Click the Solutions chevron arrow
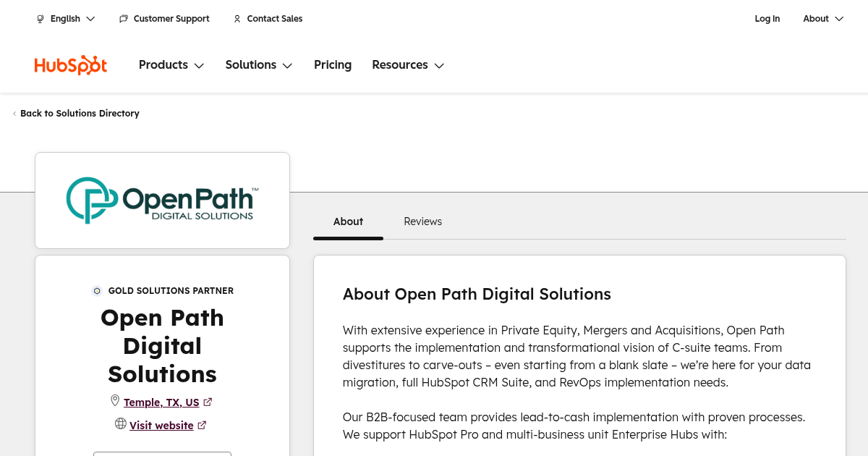 (x=287, y=66)
